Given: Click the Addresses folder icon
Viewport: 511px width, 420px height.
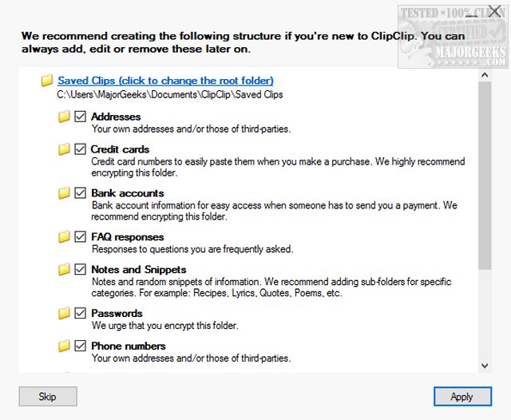Looking at the screenshot, I should coord(65,117).
